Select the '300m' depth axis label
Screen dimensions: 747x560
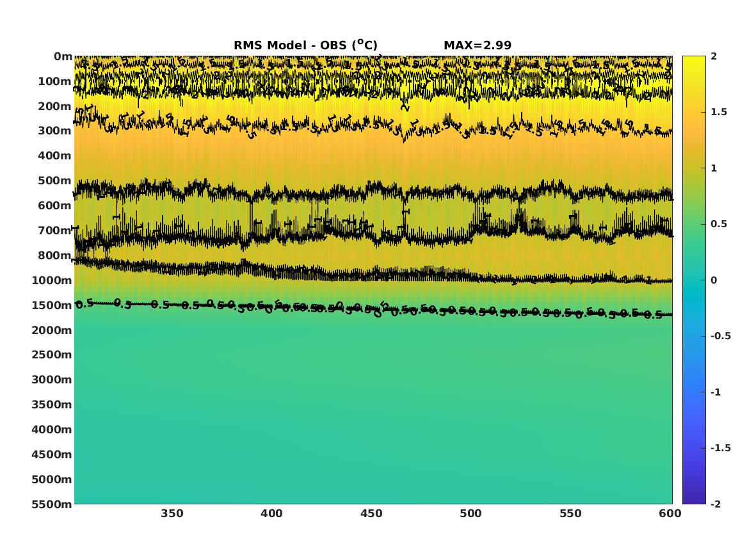click(x=55, y=131)
